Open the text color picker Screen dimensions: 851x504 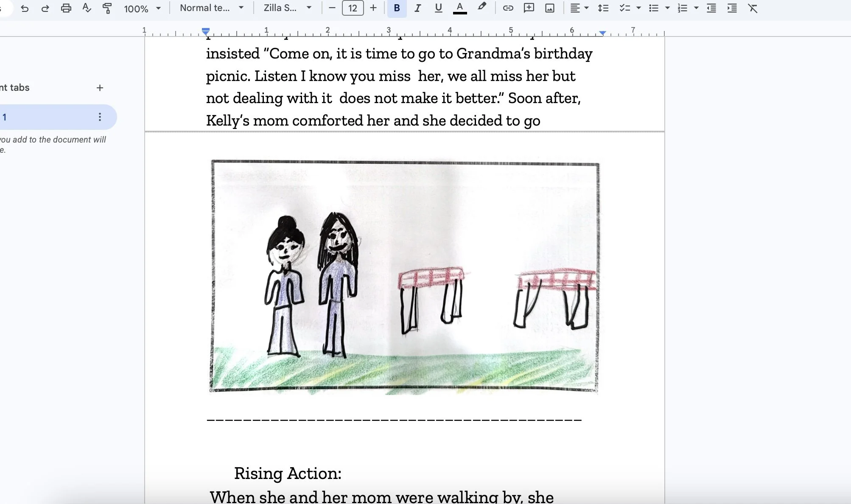(x=460, y=8)
